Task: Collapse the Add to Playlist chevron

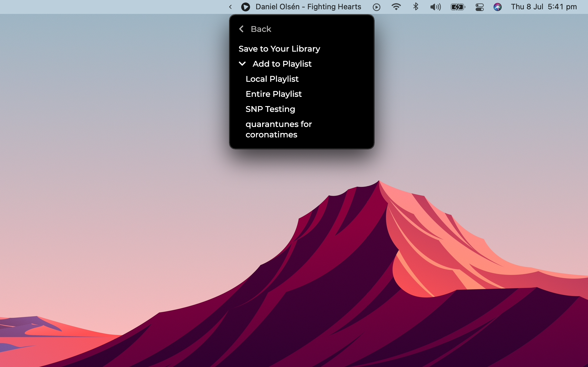Action: point(242,64)
